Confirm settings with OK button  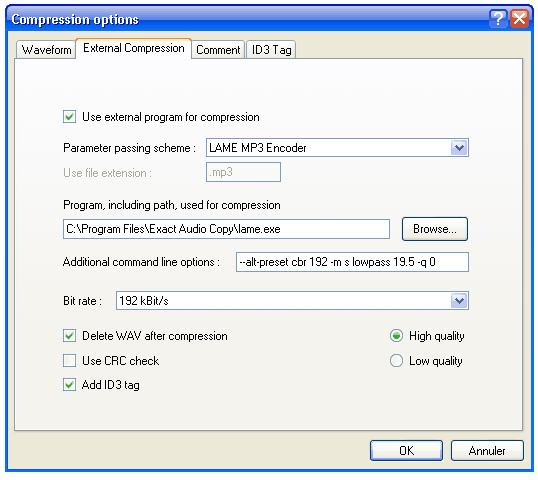pyautogui.click(x=406, y=450)
